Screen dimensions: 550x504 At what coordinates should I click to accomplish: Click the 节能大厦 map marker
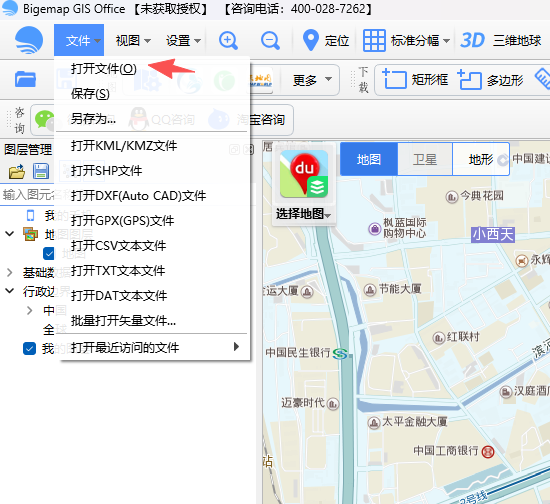coord(370,290)
